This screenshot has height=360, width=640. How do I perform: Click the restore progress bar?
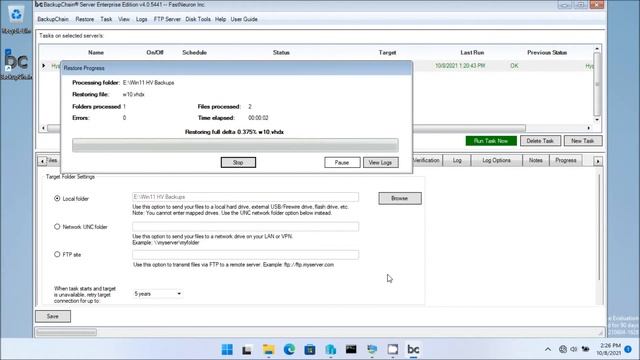(235, 145)
